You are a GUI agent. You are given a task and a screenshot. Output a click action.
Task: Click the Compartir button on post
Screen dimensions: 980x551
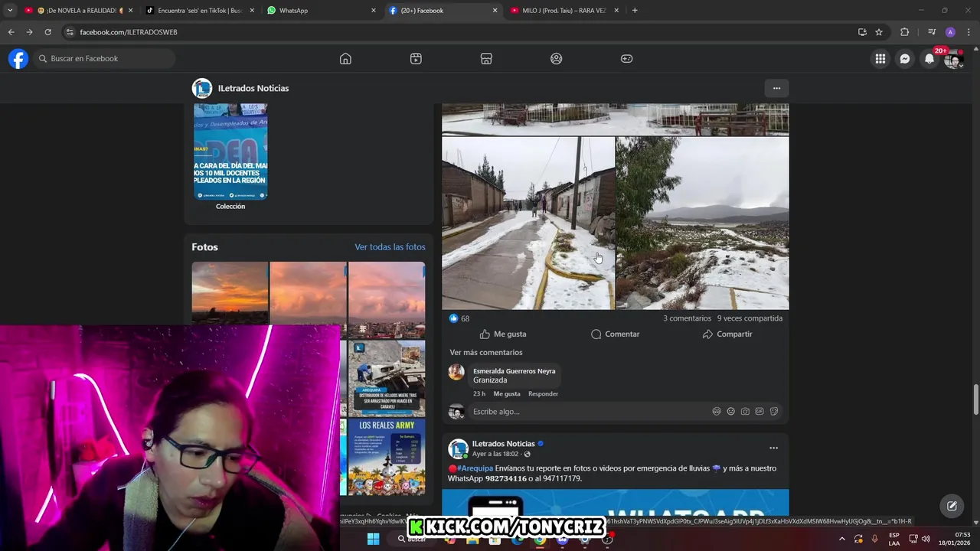(727, 334)
